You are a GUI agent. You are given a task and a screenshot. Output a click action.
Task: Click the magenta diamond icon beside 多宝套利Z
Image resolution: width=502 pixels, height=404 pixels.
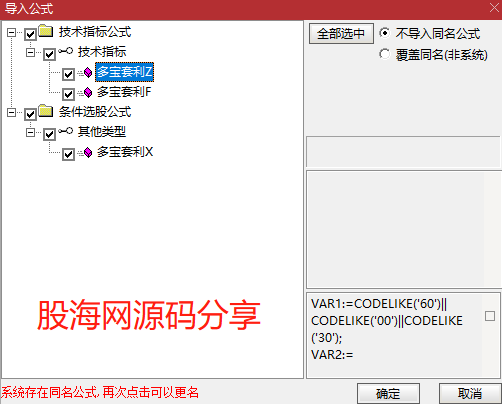(88, 72)
